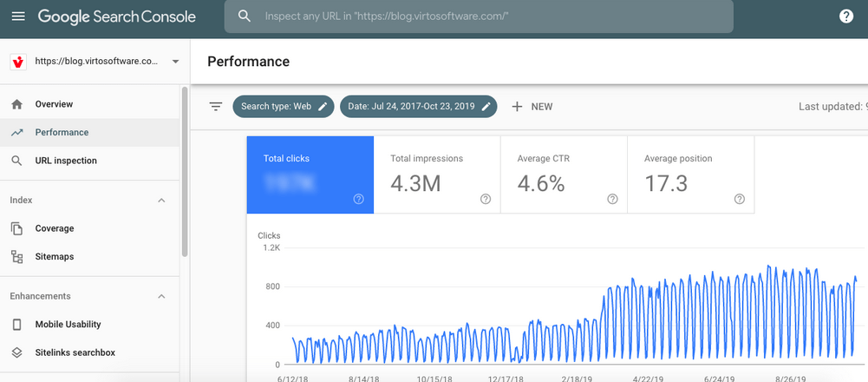Image resolution: width=868 pixels, height=382 pixels.
Task: Open the property selector dropdown arrow
Action: click(x=175, y=62)
